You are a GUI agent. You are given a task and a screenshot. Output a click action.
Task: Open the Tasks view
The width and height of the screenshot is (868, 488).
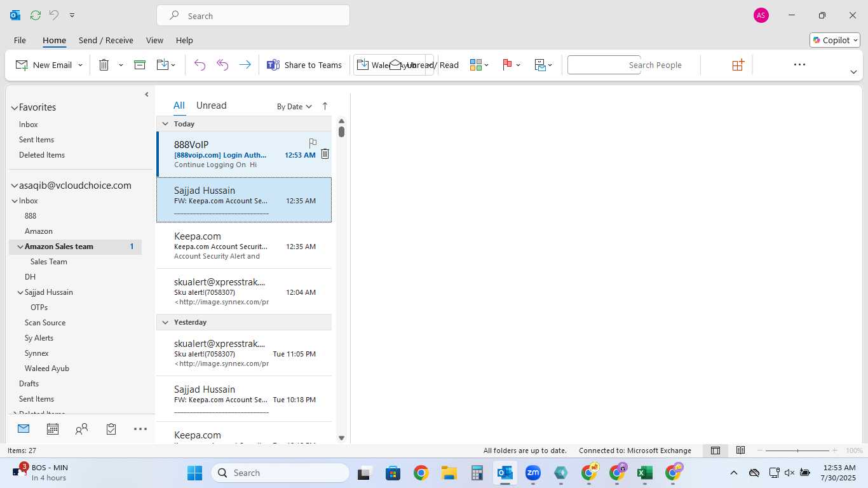(111, 429)
